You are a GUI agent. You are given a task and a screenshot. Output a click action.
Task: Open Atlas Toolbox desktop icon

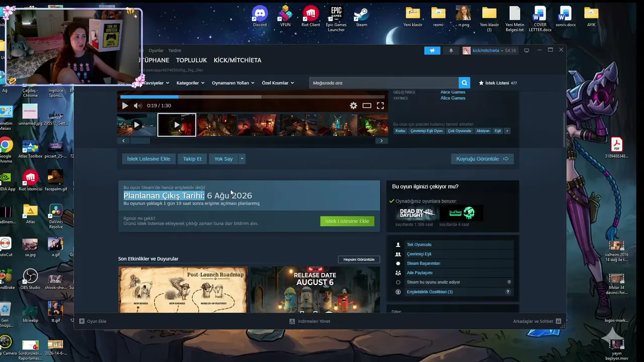(x=30, y=150)
